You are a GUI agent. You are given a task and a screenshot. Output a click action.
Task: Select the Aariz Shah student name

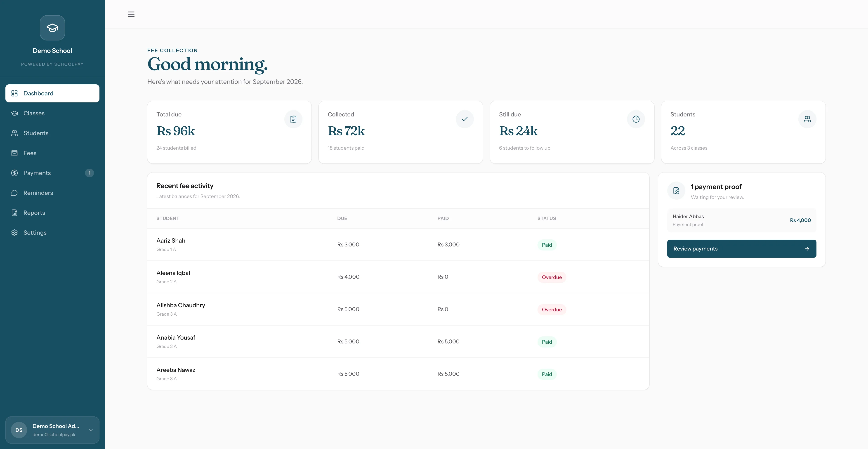click(x=171, y=241)
